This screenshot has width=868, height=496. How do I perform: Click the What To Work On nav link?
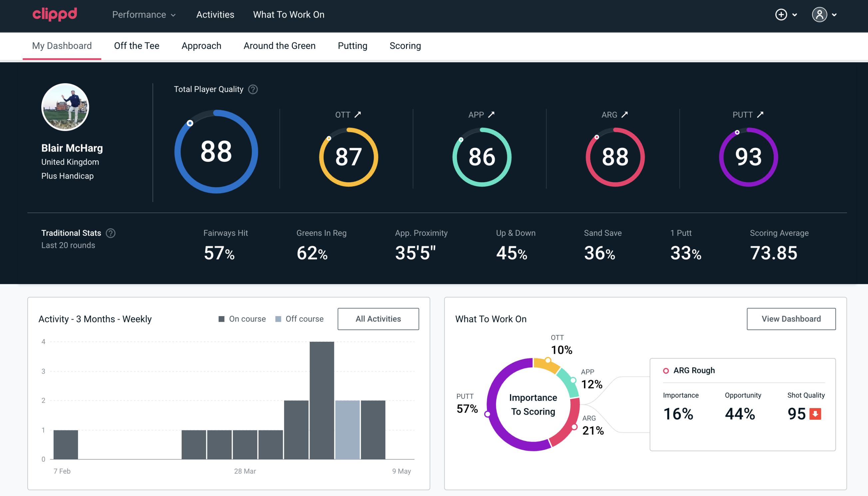(288, 15)
